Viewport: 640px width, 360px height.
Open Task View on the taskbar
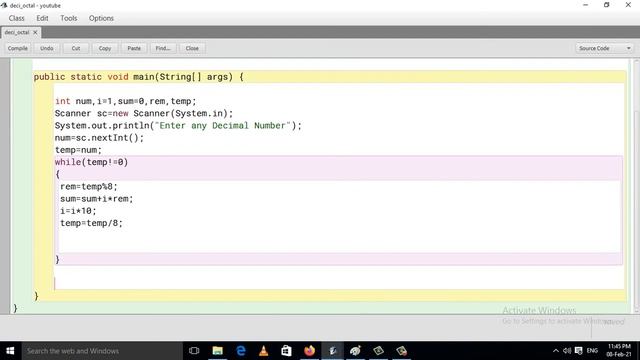(x=194, y=351)
